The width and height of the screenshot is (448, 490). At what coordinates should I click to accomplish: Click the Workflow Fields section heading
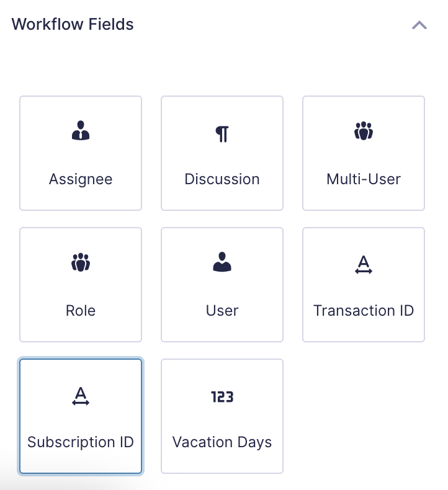(73, 25)
